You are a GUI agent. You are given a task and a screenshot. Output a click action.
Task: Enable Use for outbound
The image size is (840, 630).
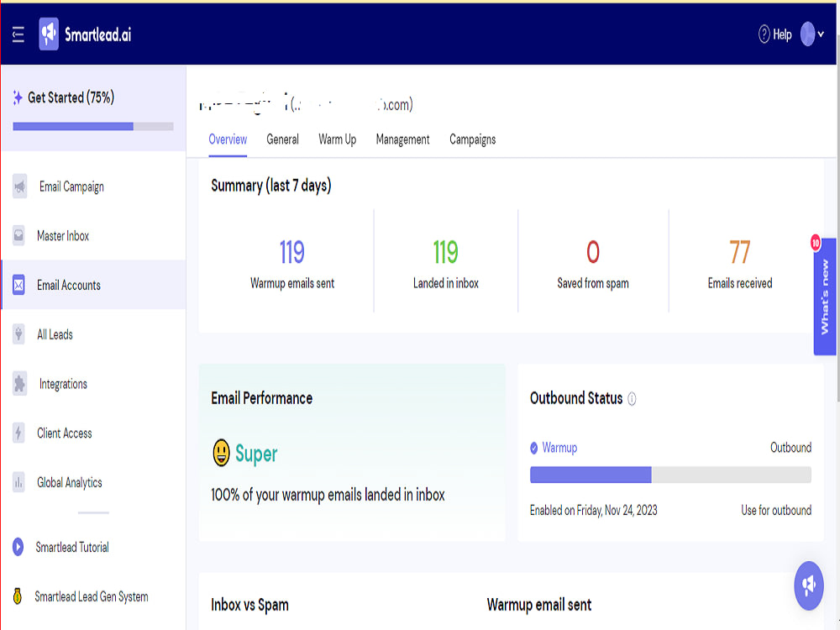coord(775,510)
